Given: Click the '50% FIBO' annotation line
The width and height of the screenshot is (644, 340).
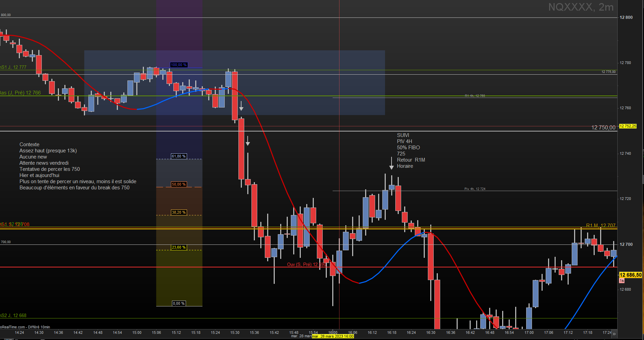Looking at the screenshot, I should tap(408, 148).
